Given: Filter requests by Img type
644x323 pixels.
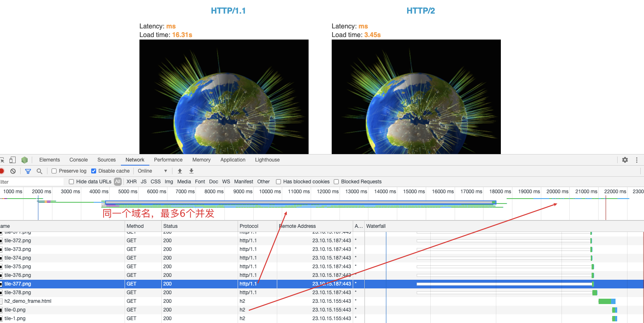Looking at the screenshot, I should [169, 182].
